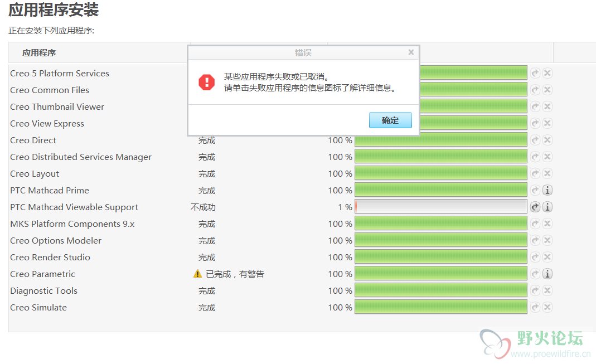Screen dimensions: 596x364
Task: View failure info for Mathcad Viewable Support
Action: point(547,207)
